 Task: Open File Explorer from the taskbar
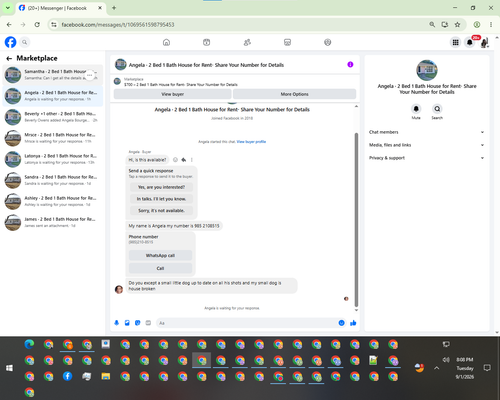click(x=106, y=376)
